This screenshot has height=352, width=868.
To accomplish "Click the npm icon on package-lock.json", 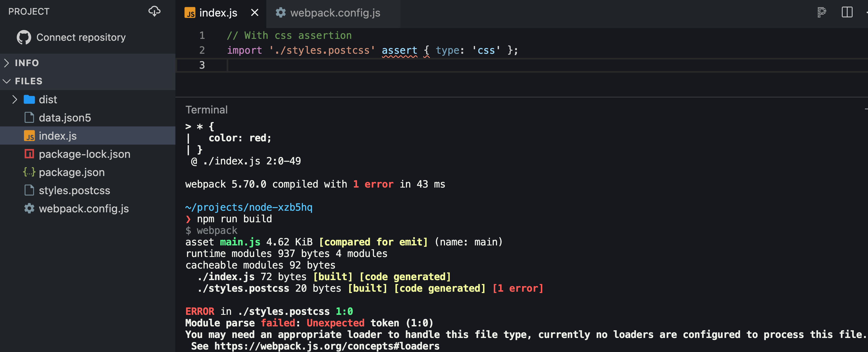I will point(29,154).
